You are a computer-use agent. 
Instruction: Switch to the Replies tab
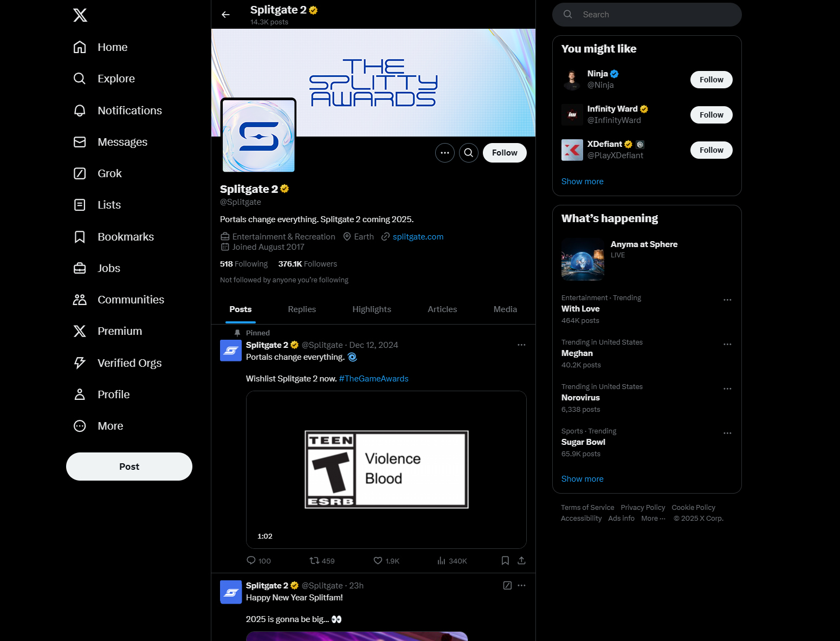302,309
